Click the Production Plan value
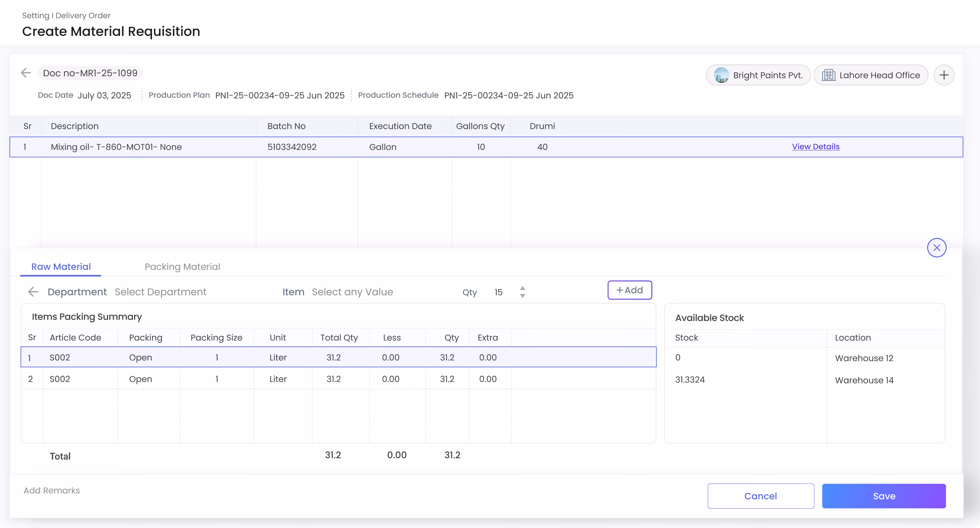This screenshot has width=980, height=528. pyautogui.click(x=280, y=95)
